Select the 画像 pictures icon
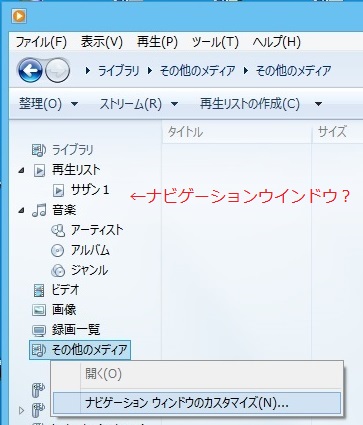Viewport: 363px width, 425px height. tap(39, 310)
